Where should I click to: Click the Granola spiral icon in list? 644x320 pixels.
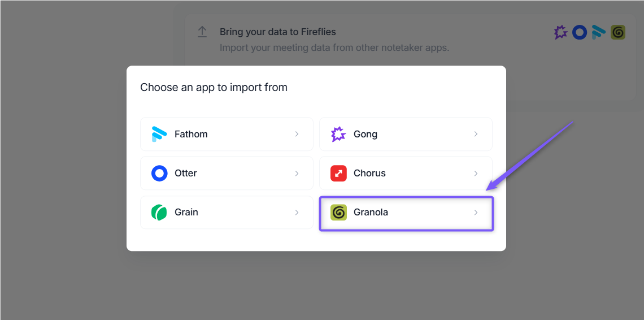click(338, 212)
